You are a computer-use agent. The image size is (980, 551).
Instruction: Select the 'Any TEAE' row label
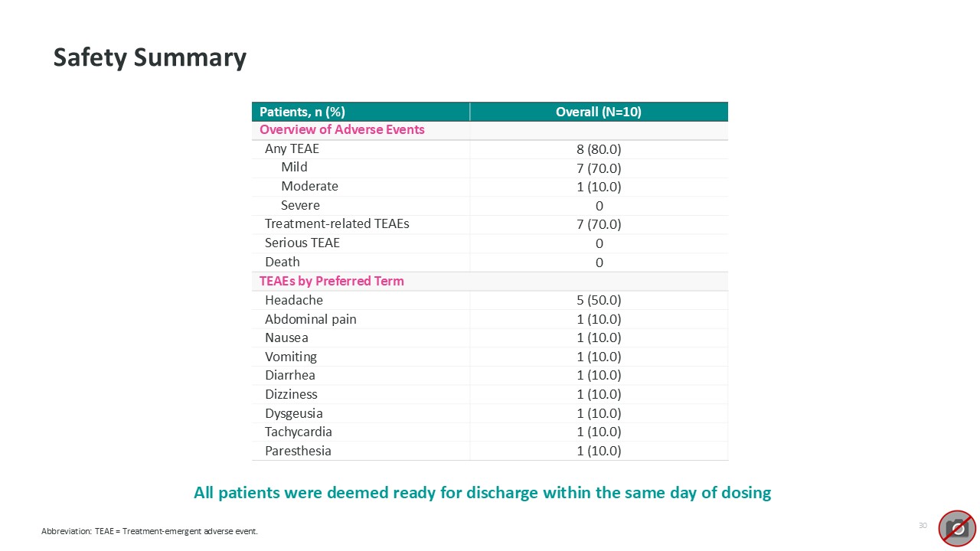tap(292, 148)
